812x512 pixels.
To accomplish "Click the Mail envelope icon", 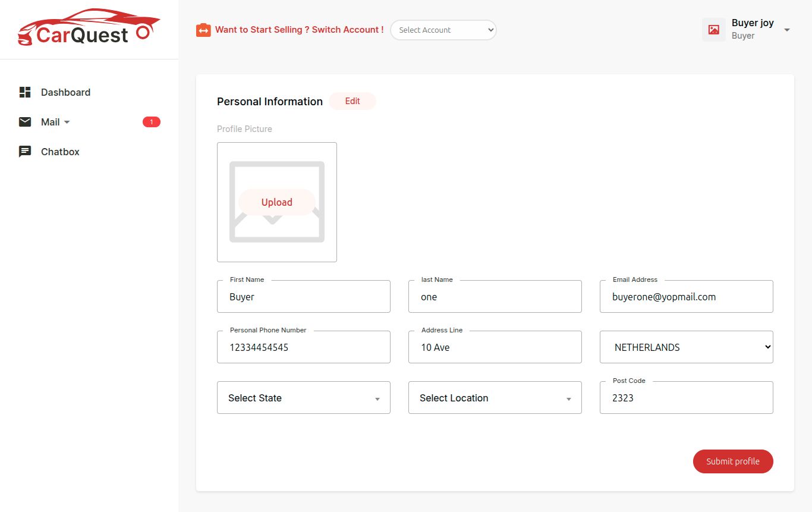I will pyautogui.click(x=25, y=122).
